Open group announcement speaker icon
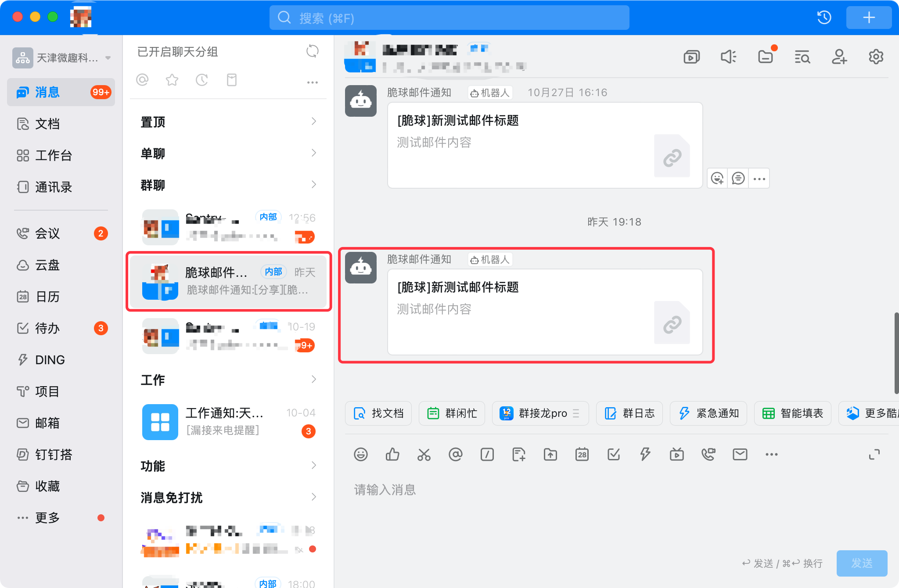The image size is (899, 588). tap(728, 57)
